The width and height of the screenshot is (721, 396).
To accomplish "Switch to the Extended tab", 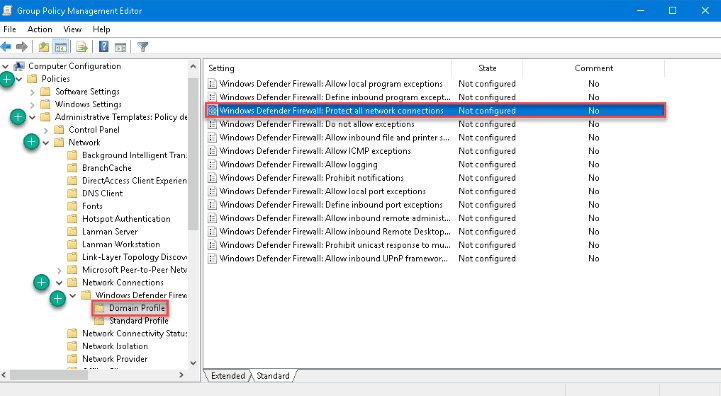I will coord(228,376).
